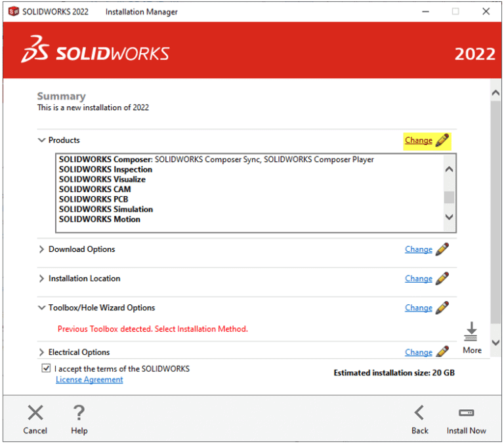Click Change link for Toolbox/Hole Wizard Options

pos(419,308)
